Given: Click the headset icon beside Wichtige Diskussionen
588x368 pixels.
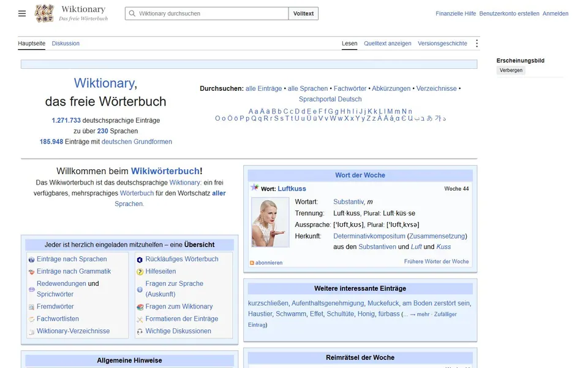Looking at the screenshot, I should pos(140,332).
